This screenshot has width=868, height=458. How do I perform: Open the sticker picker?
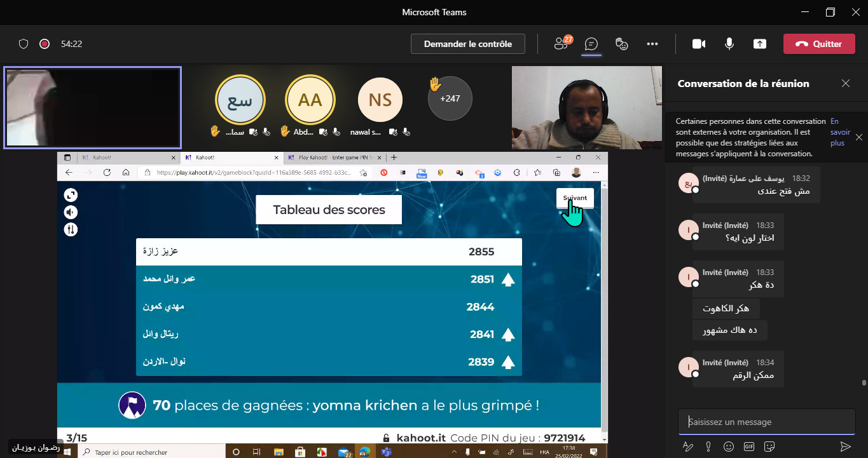pos(769,447)
